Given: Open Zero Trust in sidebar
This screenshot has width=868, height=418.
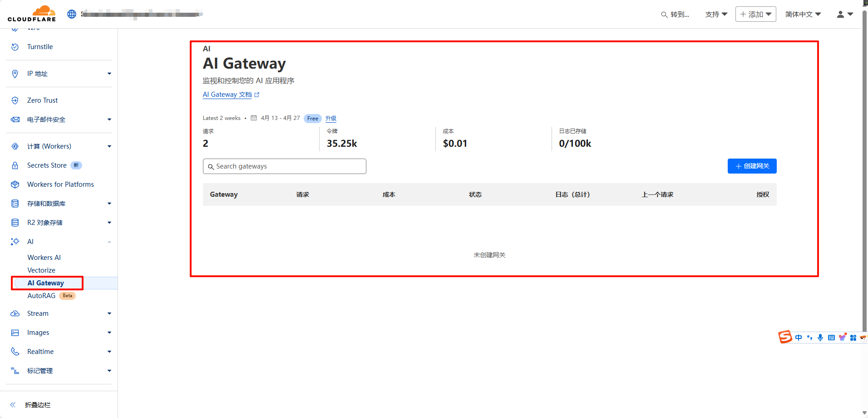Looking at the screenshot, I should [42, 100].
